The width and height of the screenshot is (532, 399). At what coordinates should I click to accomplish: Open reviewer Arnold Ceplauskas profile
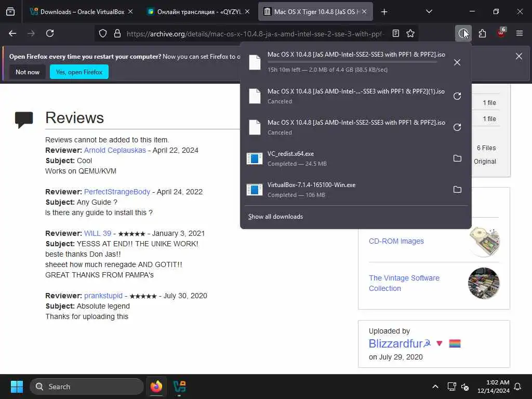click(x=115, y=150)
